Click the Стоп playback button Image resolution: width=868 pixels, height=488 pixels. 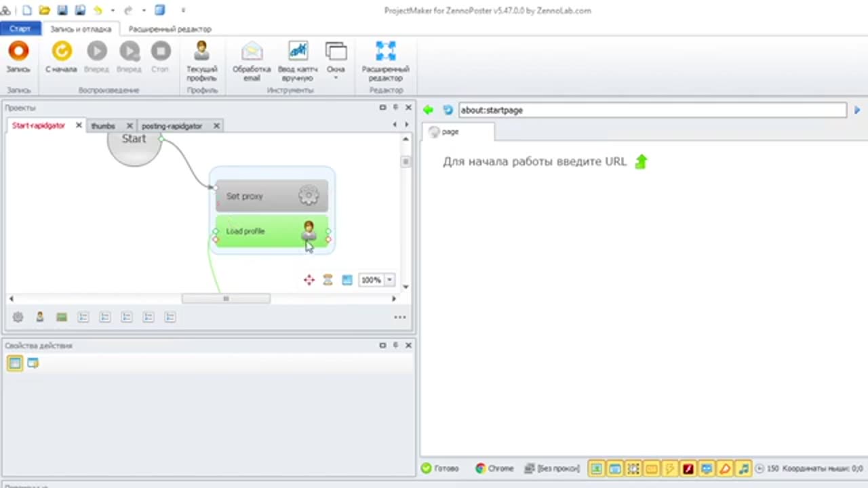(161, 57)
